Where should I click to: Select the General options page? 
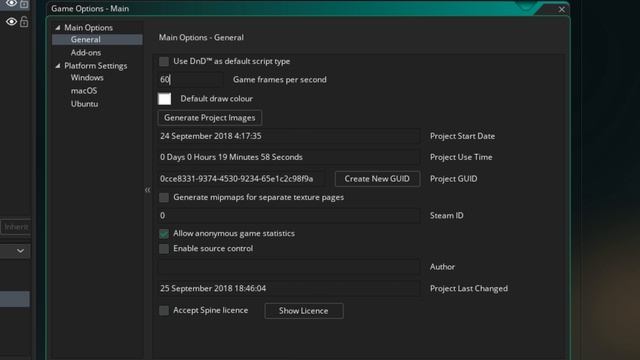coord(97,40)
